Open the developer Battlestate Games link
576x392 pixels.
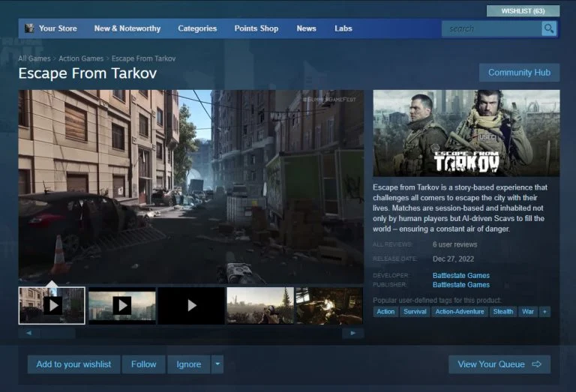pos(461,275)
